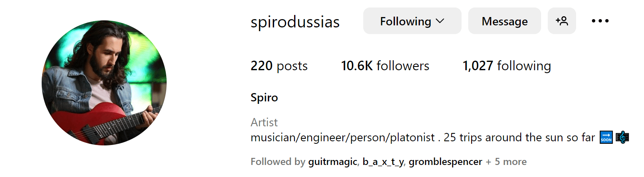Show the '+ 5 more' mutual followers

coord(506,162)
